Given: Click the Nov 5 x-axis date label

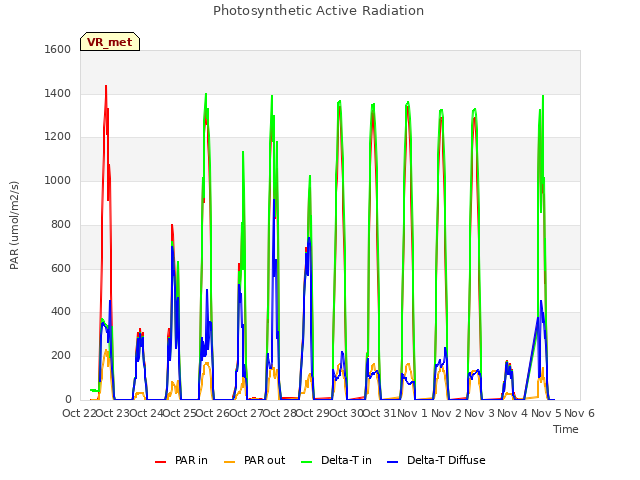Looking at the screenshot, I should (546, 413).
